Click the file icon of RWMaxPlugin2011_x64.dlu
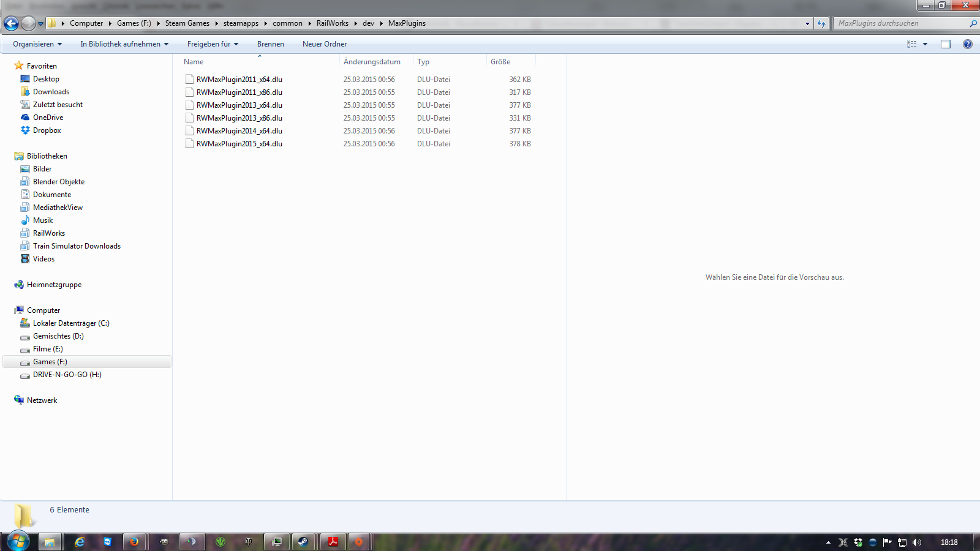The image size is (980, 551). coord(190,80)
